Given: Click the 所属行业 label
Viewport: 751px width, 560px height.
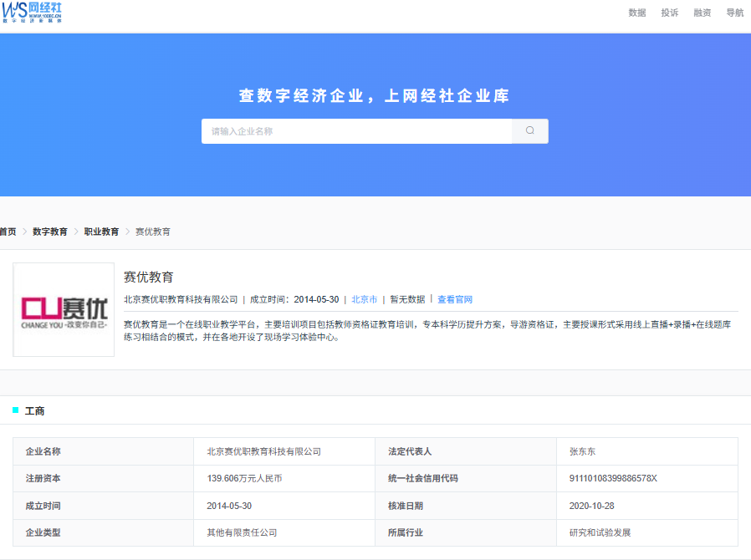Looking at the screenshot, I should pyautogui.click(x=406, y=532).
